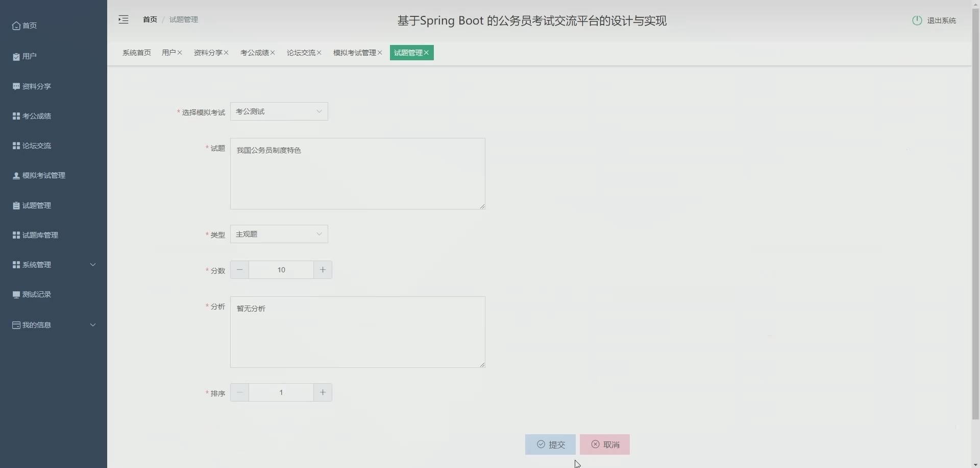The image size is (980, 468).
Task: Click 试题管理 in the breadcrumb
Action: (x=183, y=19)
